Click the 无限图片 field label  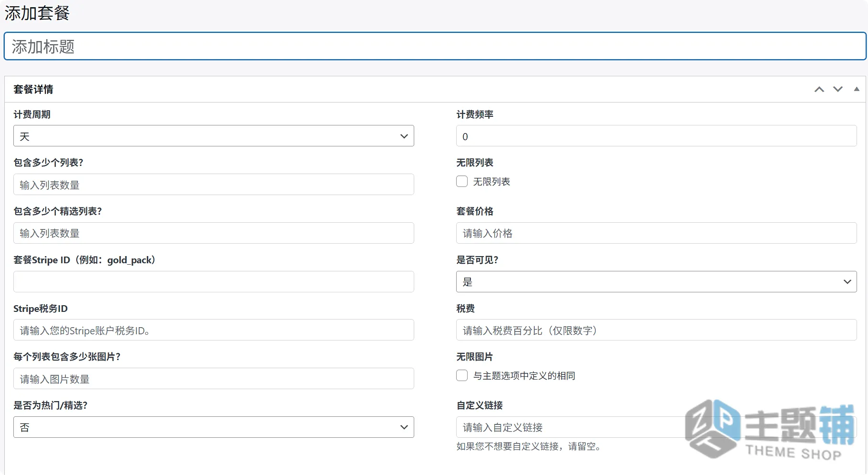coord(475,357)
